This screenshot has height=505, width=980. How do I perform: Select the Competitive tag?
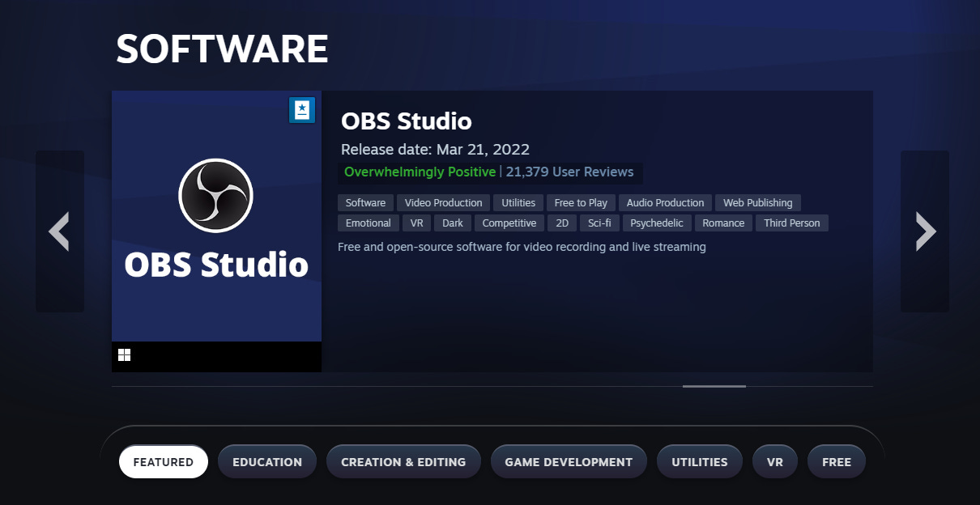point(509,223)
